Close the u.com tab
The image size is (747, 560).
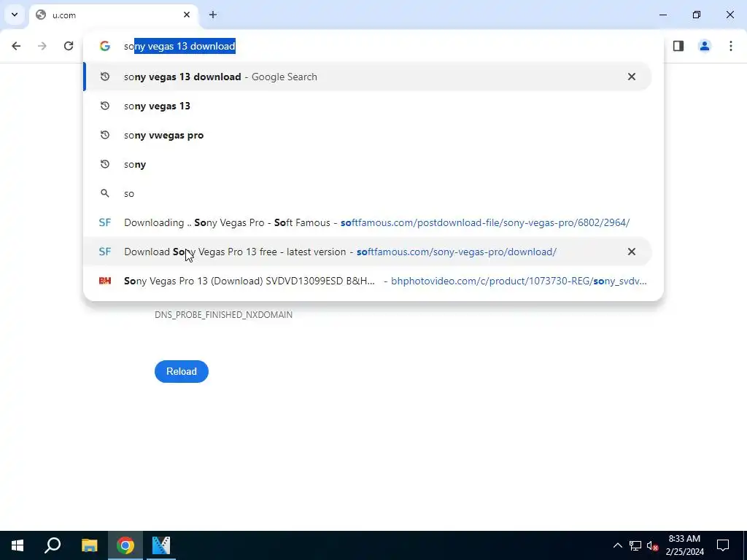tap(187, 15)
